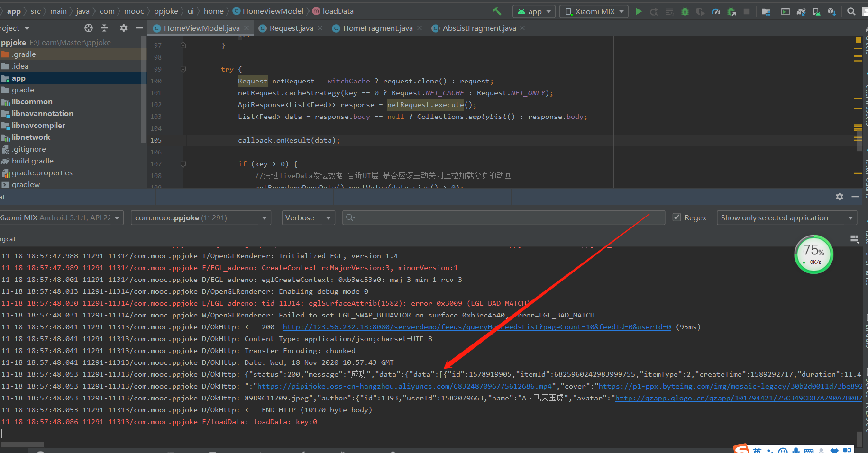Switch to HomeFragment.java tab
868x453 pixels.
click(x=377, y=28)
